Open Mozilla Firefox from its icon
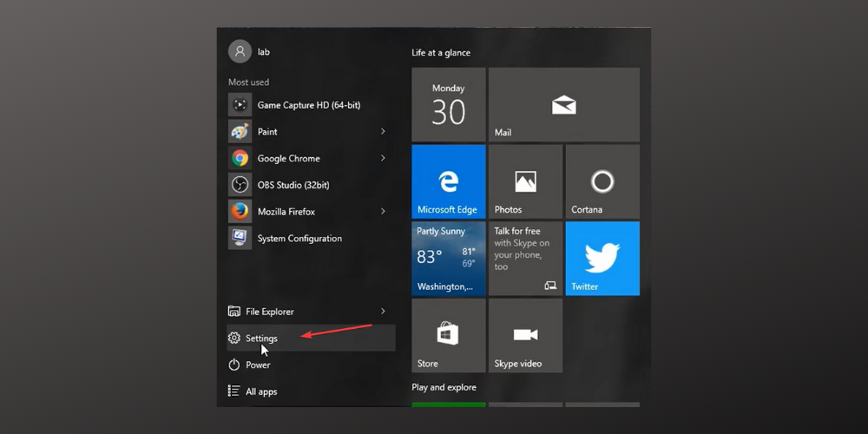Viewport: 868px width, 434px height. [x=240, y=211]
